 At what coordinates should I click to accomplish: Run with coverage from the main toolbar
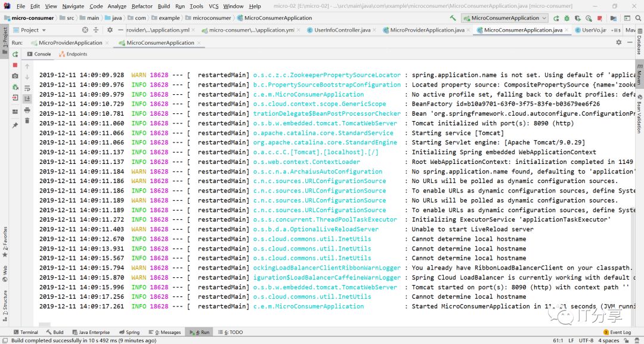coord(578,18)
